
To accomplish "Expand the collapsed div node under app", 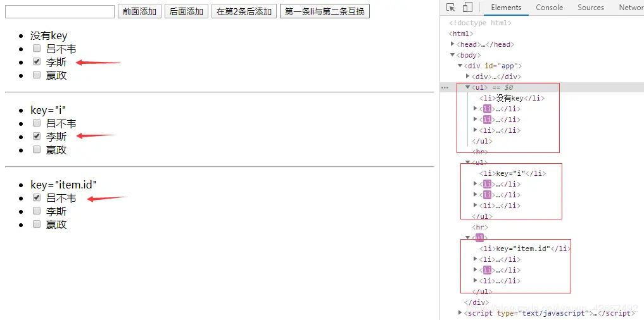I will (x=468, y=77).
